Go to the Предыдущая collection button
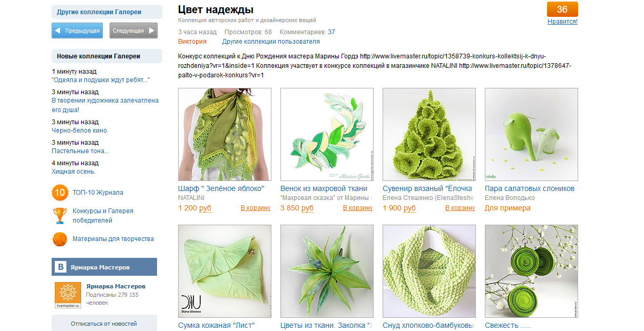This screenshot has height=331, width=644. coord(78,31)
